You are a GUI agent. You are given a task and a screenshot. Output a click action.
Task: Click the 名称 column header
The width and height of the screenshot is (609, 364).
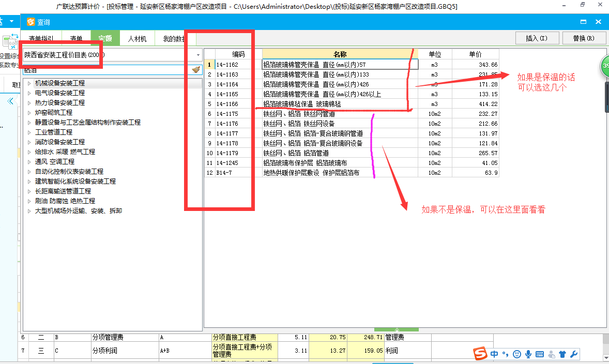click(x=340, y=54)
